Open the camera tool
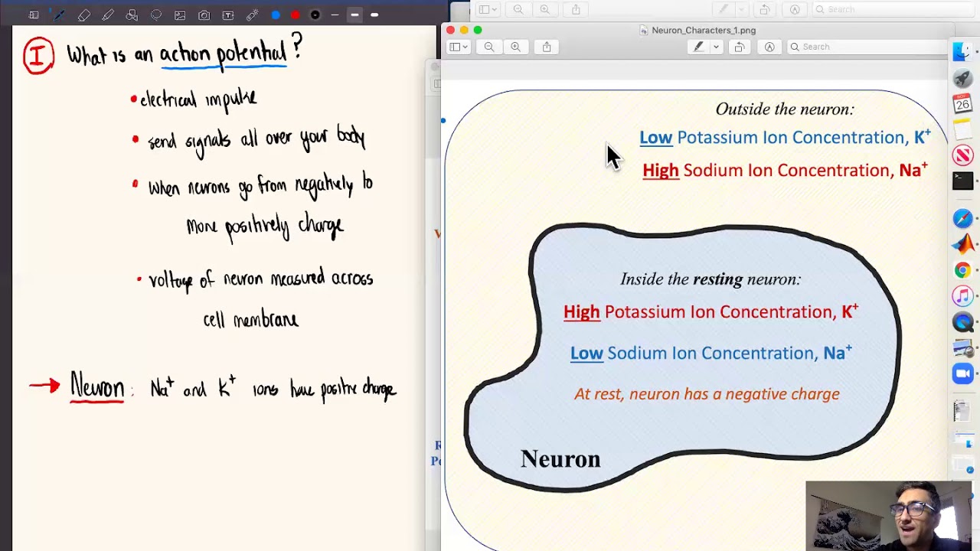The image size is (980, 551). [204, 15]
